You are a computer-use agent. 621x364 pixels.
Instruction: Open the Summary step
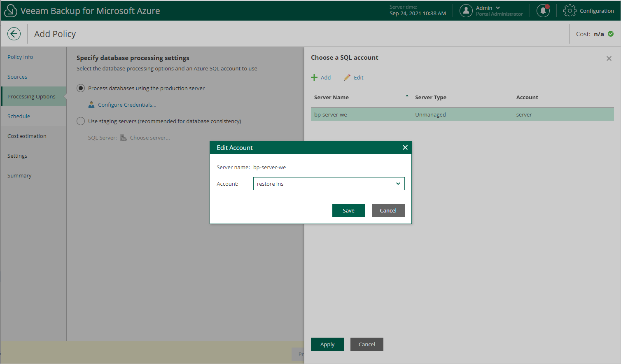(19, 175)
